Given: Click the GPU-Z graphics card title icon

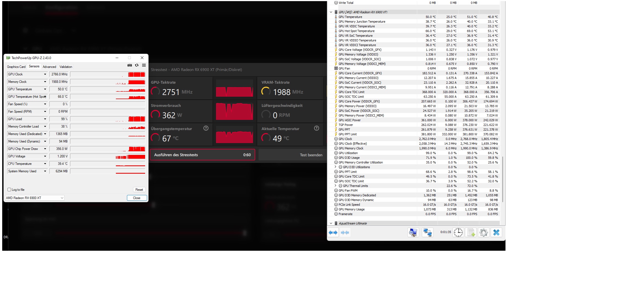Looking at the screenshot, I should [8, 58].
